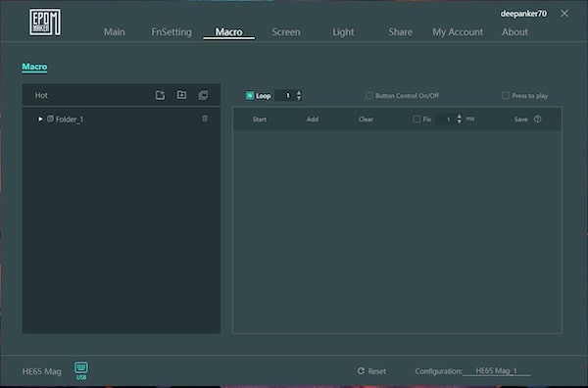The height and width of the screenshot is (388, 588).
Task: Tick the Fix delay checkbox
Action: pos(416,120)
